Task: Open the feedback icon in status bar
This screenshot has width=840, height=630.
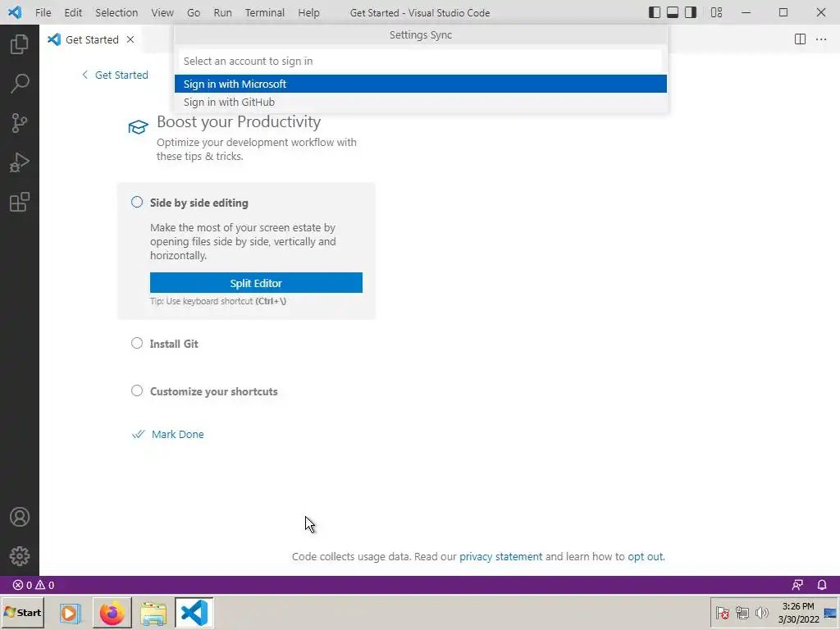Action: click(x=797, y=585)
